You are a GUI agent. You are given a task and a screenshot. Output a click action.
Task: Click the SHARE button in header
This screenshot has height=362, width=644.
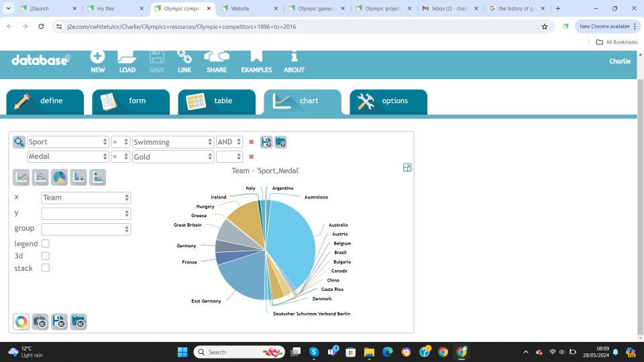click(217, 61)
